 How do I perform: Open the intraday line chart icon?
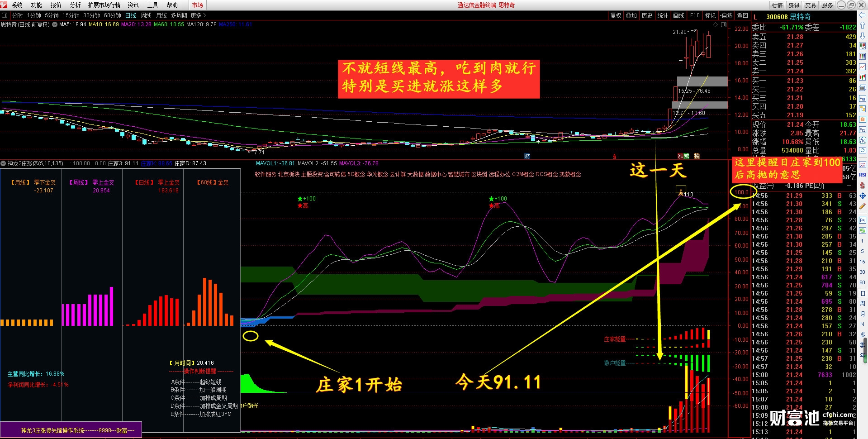click(x=863, y=67)
